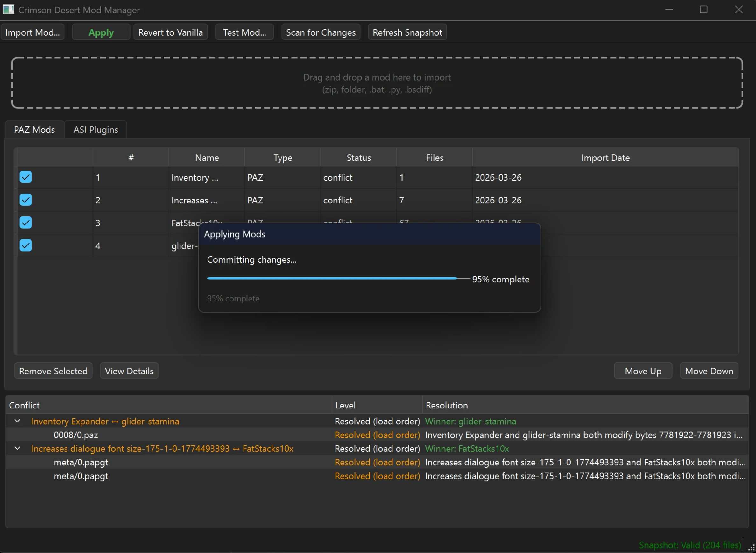The height and width of the screenshot is (553, 756).
Task: Select the PAZ Mods tab
Action: click(x=34, y=130)
